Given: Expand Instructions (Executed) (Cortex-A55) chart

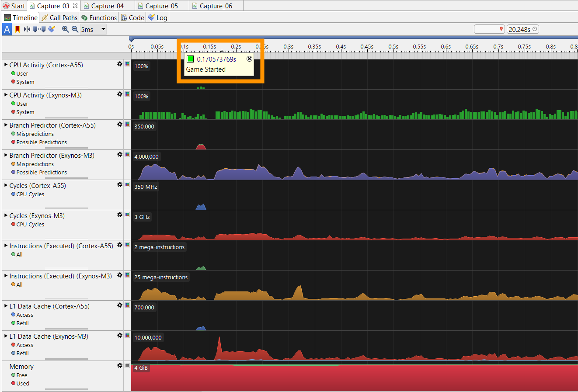Looking at the screenshot, I should coord(6,246).
